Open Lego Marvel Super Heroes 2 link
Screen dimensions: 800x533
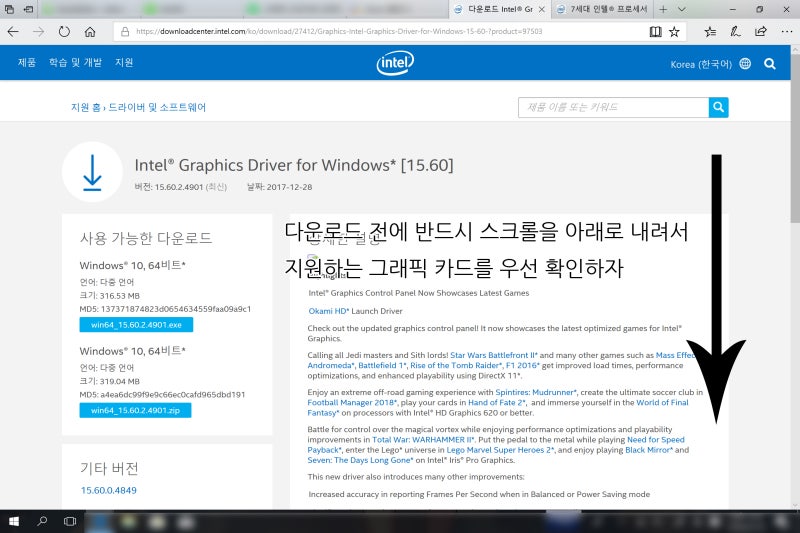(500, 450)
